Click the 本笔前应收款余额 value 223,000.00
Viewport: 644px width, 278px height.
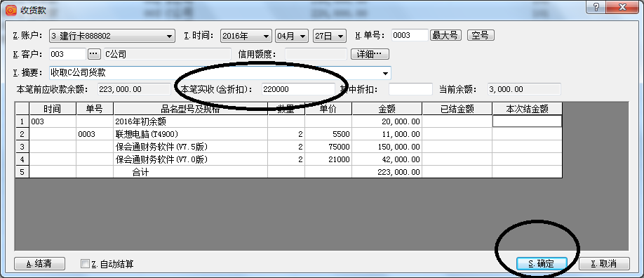tap(134, 89)
